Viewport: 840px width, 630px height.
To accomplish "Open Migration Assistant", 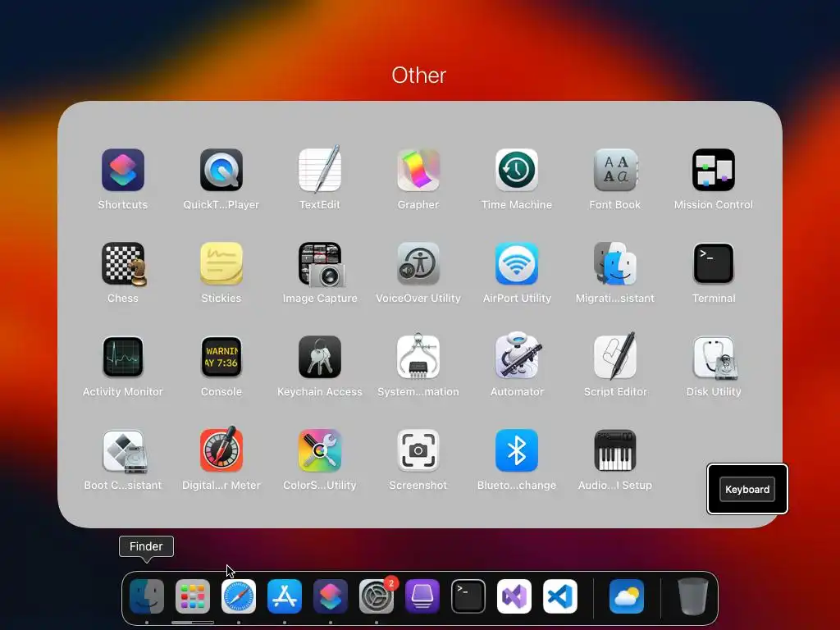I will [x=615, y=263].
